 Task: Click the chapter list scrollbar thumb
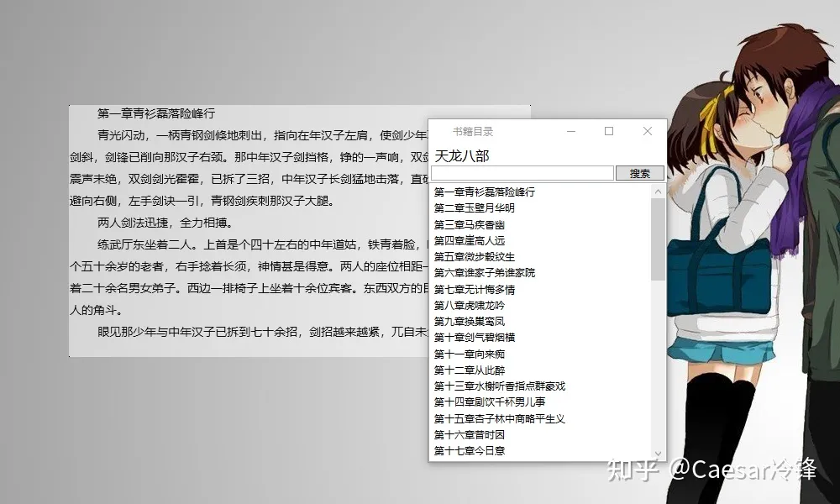(658, 239)
